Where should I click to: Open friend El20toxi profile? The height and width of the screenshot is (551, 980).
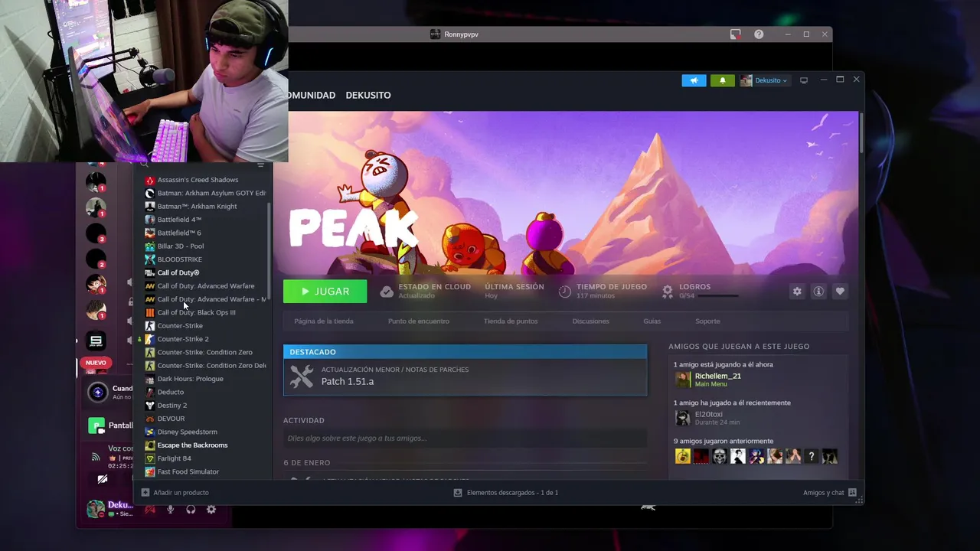[708, 415]
